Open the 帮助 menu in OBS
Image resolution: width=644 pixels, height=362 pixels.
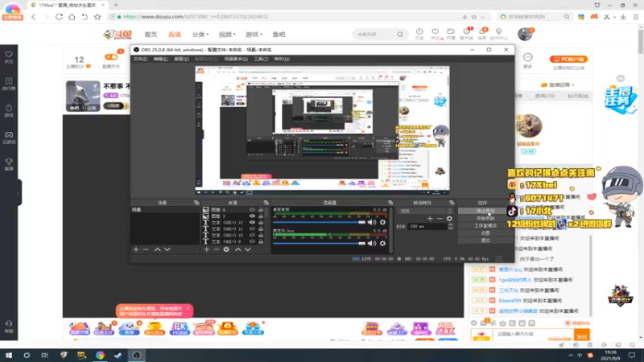282,59
